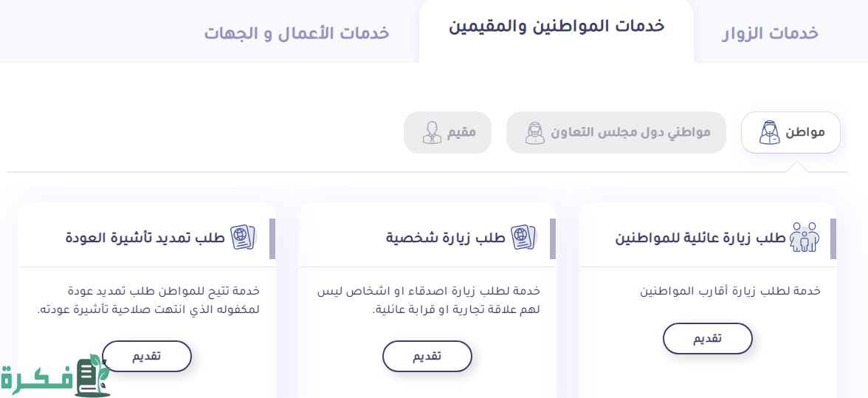This screenshot has width=868, height=398.
Task: Click the citizen avatar icon in مواطن
Action: pos(769,133)
